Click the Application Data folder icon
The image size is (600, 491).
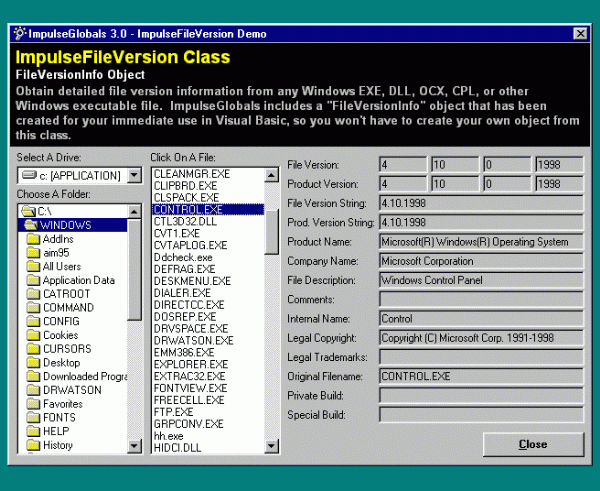(34, 280)
